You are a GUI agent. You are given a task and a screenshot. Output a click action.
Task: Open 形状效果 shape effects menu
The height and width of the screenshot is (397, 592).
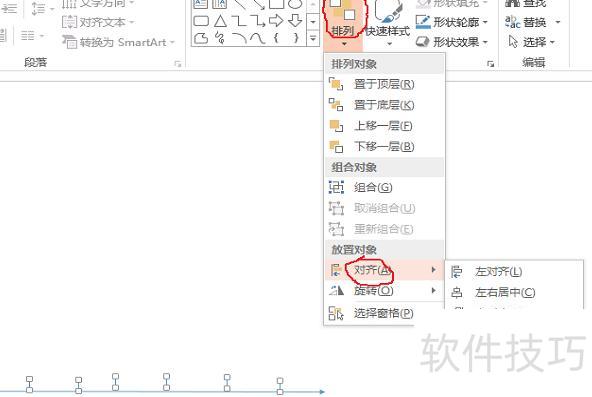(x=452, y=42)
